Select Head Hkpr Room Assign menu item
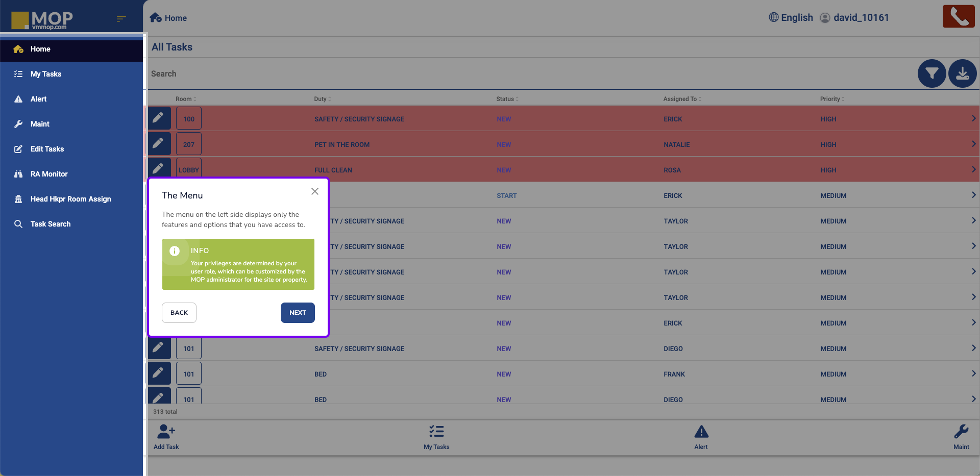Screen dimensions: 980x476 click(70, 199)
